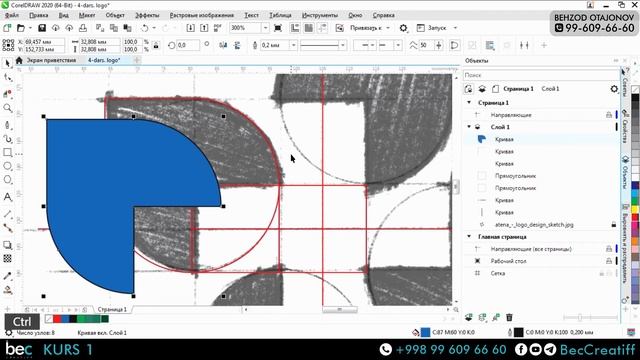640x360 pixels.
Task: Toggle lock on Направляющие layer
Action: click(609, 115)
